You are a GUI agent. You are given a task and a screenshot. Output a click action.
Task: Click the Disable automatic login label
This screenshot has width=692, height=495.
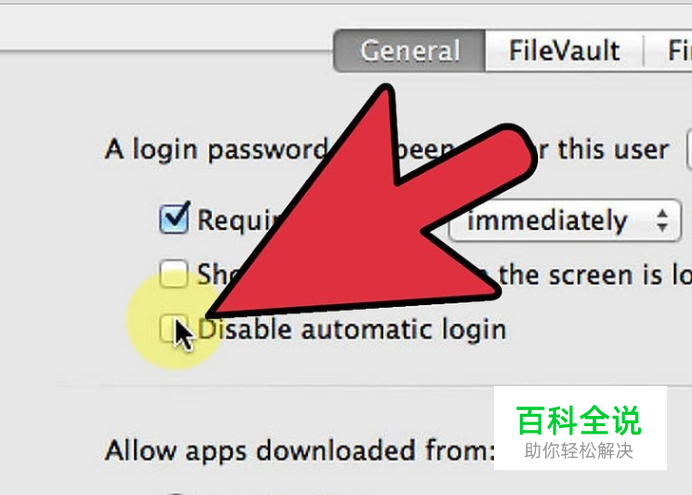[x=352, y=330]
